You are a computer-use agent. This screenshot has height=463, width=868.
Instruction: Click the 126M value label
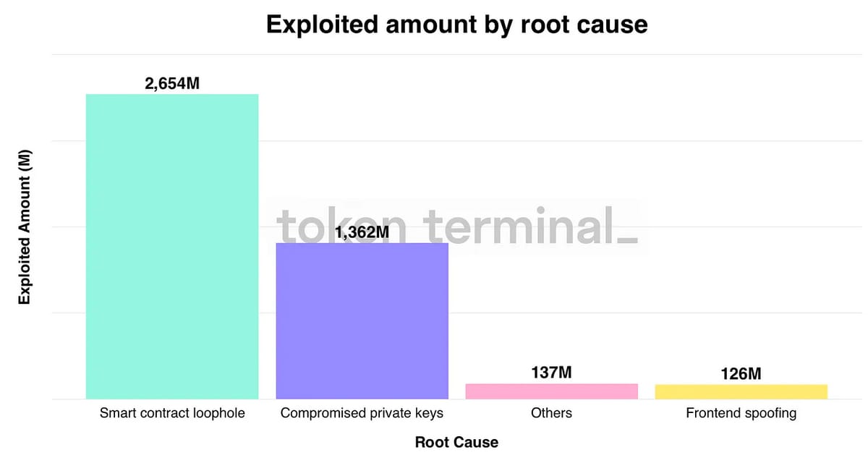[x=741, y=374]
